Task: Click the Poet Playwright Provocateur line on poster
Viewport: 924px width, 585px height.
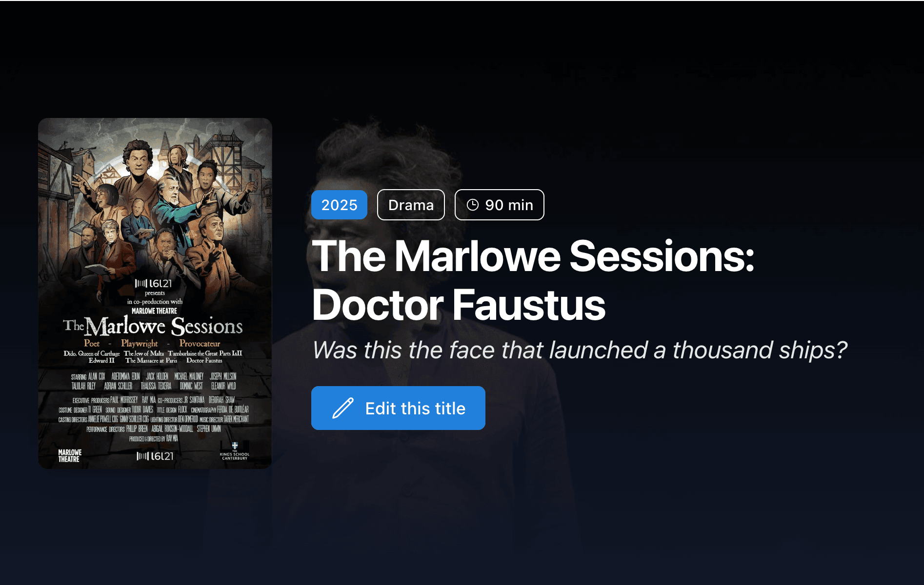Action: click(x=152, y=343)
